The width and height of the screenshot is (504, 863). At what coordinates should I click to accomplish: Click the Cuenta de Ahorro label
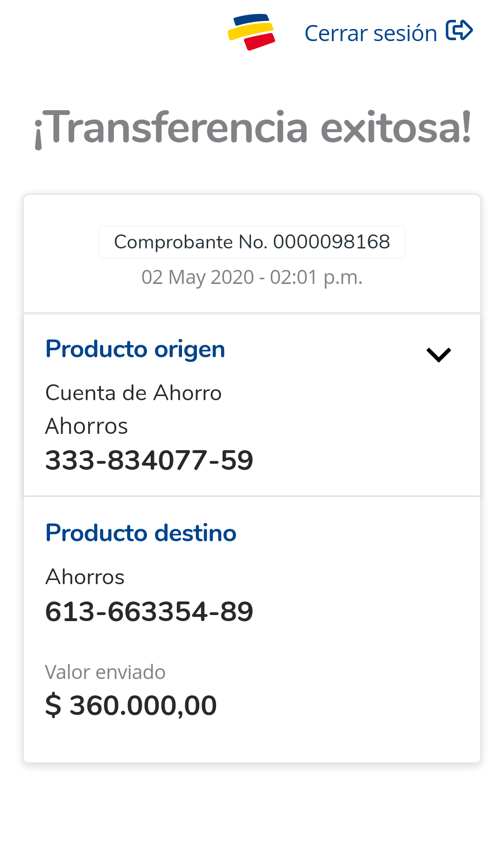[x=133, y=393]
